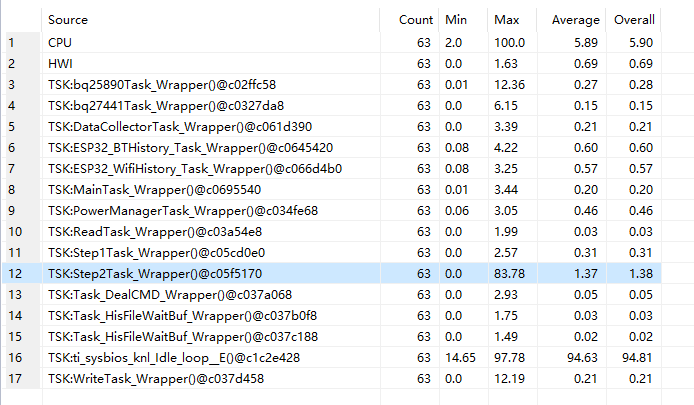This screenshot has width=694, height=405.
Task: Click CPU Average value 5.89
Action: click(586, 42)
